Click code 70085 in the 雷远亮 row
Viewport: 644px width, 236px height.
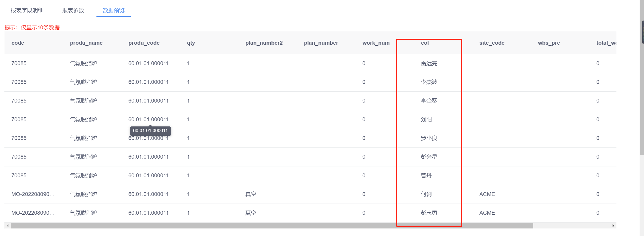click(19, 63)
